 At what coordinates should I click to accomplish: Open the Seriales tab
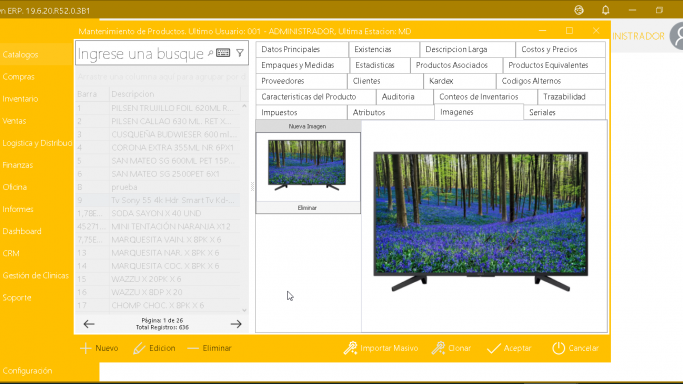[x=565, y=112]
